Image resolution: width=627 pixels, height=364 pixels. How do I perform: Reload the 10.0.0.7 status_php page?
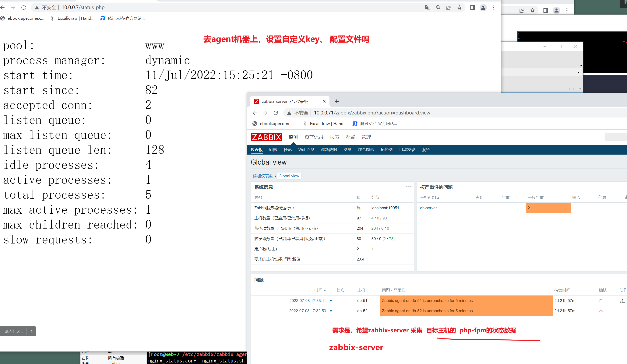pos(24,7)
